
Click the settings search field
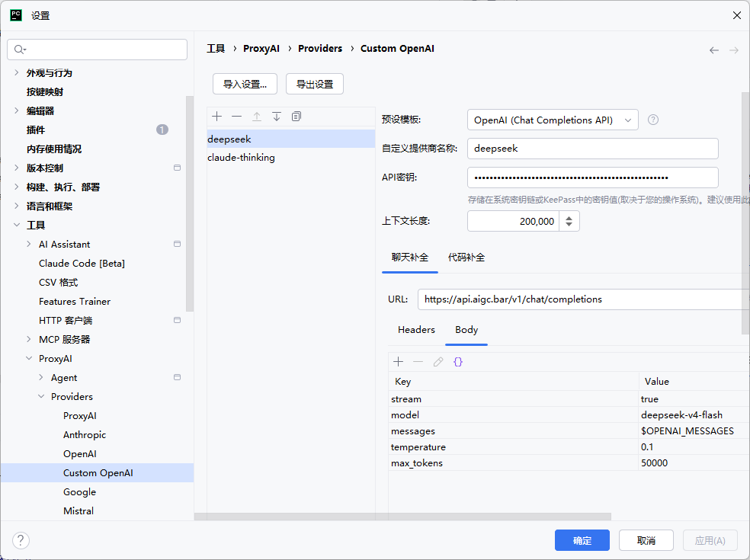97,50
